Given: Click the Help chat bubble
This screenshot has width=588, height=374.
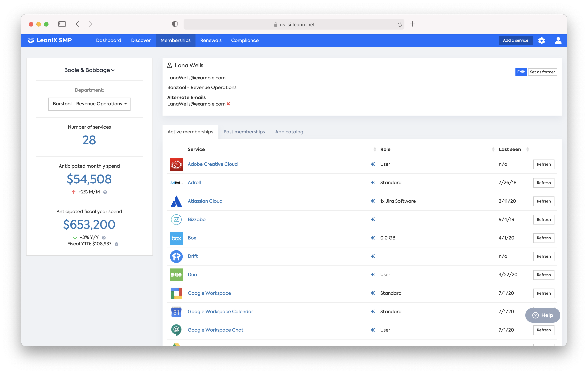Looking at the screenshot, I should (543, 315).
